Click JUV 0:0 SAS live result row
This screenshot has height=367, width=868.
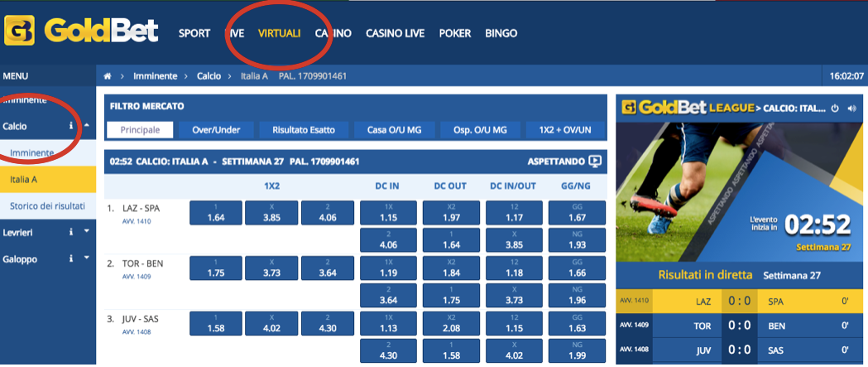point(740,350)
